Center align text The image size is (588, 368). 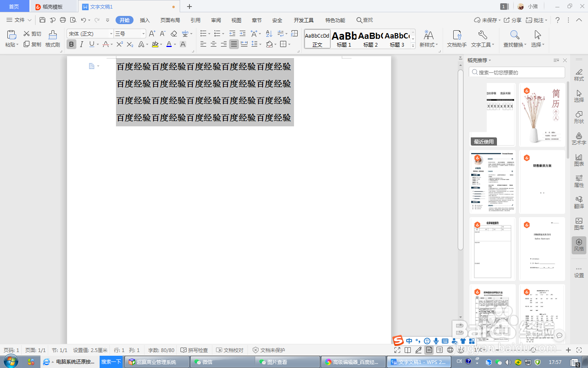(x=213, y=44)
